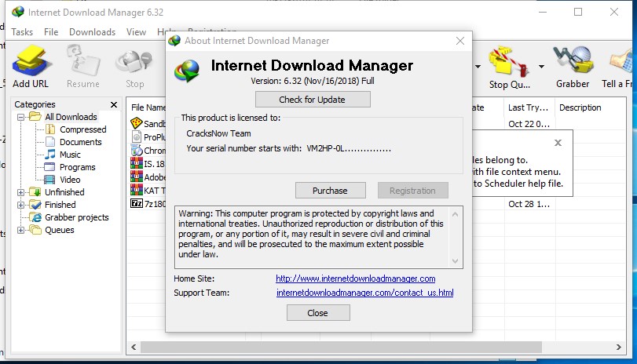Open dropdown arrow left of Stop Queue icon
Viewport: 637px width, 364px height.
click(x=478, y=67)
